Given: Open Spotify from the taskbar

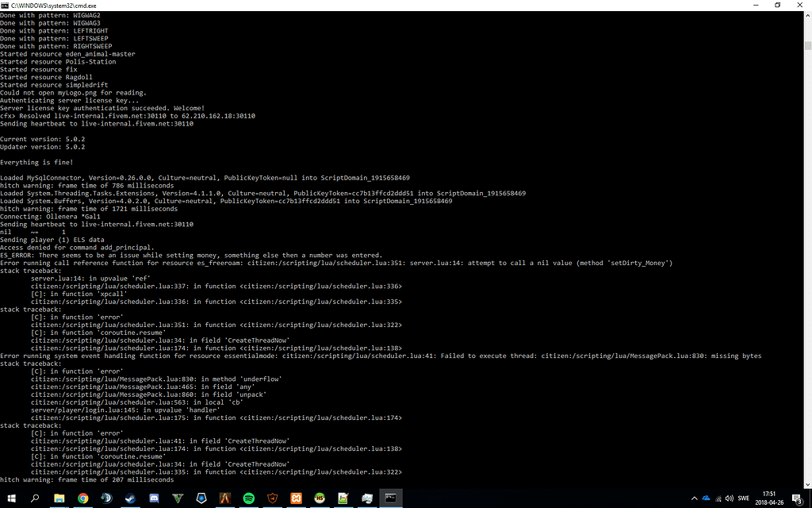Looking at the screenshot, I should pyautogui.click(x=248, y=498).
